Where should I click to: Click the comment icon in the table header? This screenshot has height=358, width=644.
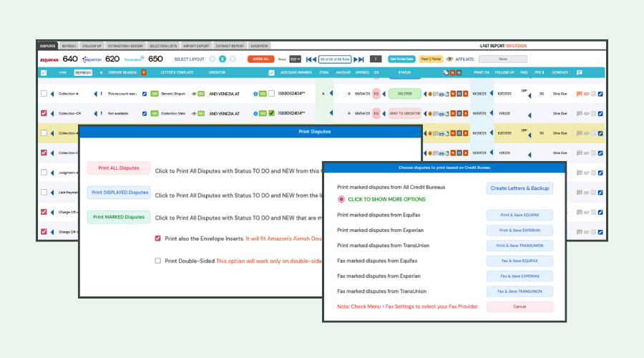(x=579, y=73)
